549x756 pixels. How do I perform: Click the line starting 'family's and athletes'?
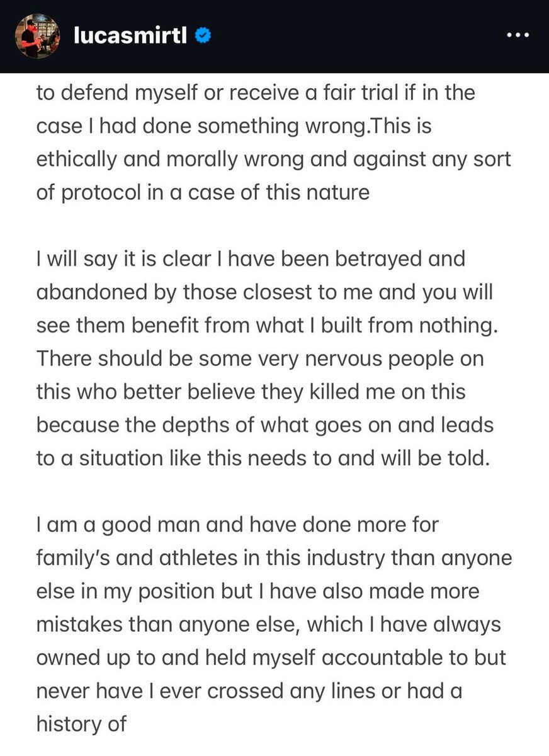click(x=274, y=558)
